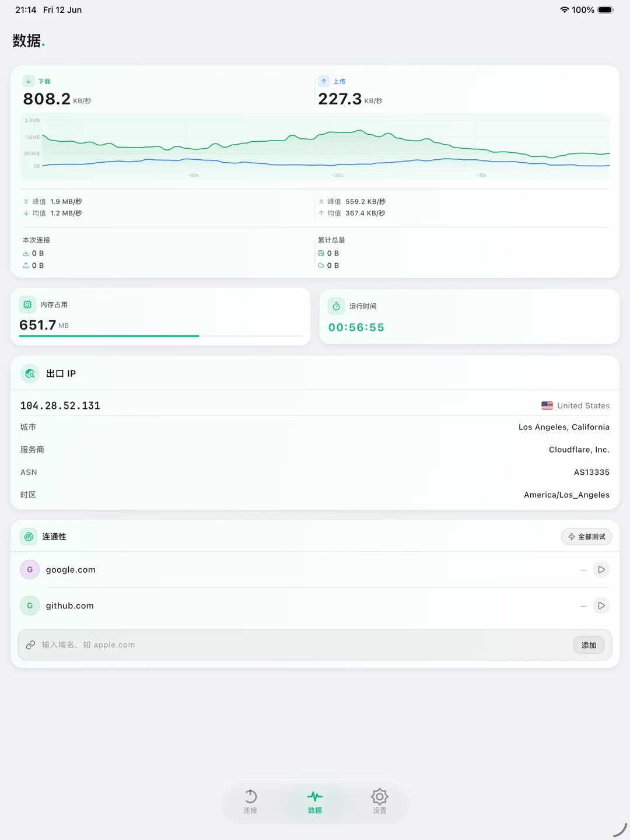Click the Los Angeles, California value

pos(564,427)
